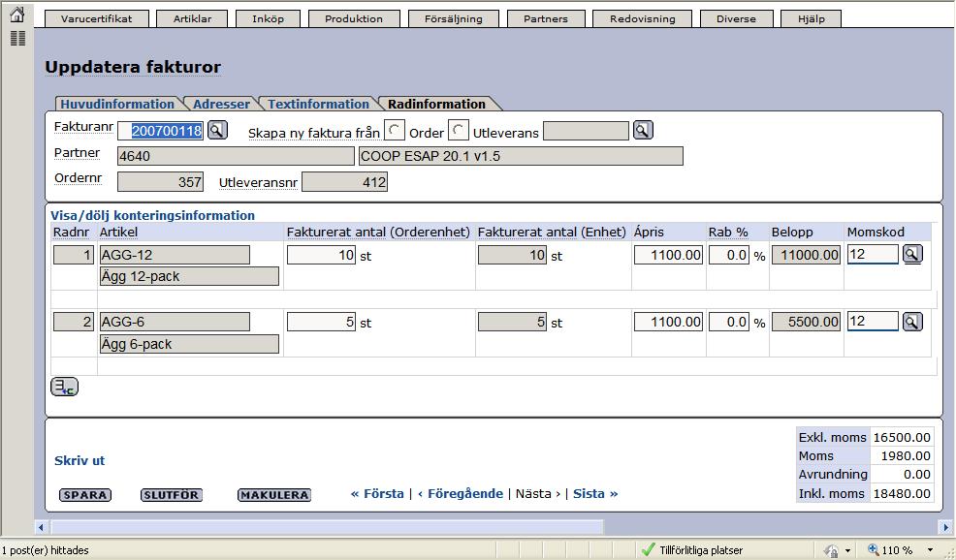Open the Försäljning menu
The image size is (956, 560).
[x=454, y=18]
